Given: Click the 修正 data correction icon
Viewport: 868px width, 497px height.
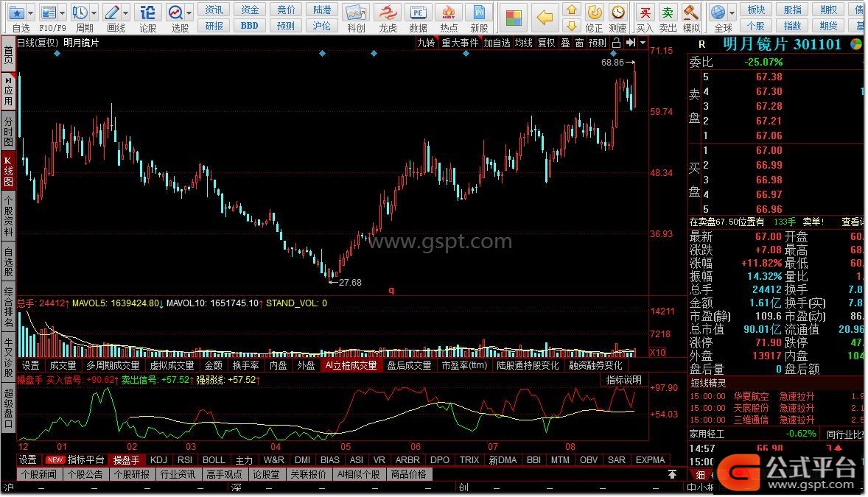Looking at the screenshot, I should 595,12.
